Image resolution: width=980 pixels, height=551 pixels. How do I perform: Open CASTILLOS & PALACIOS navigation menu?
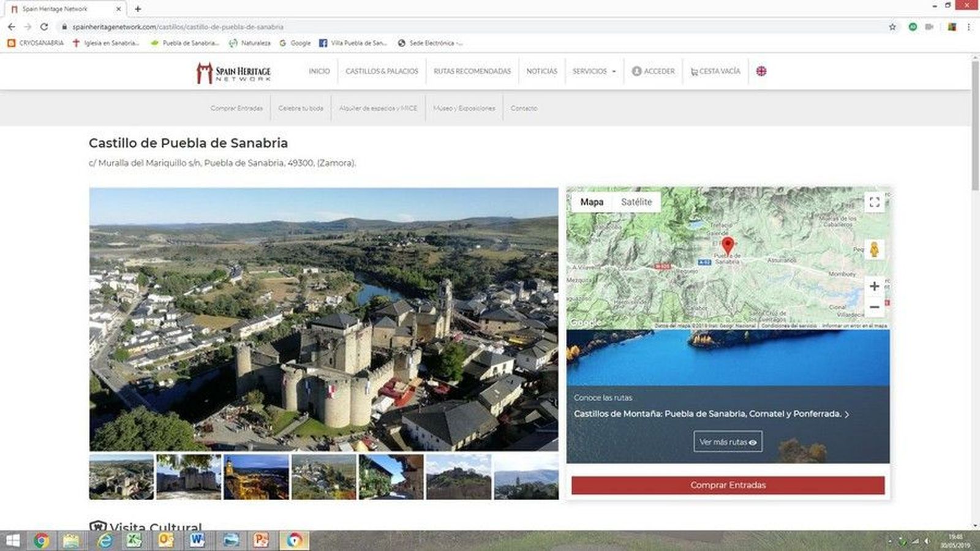pyautogui.click(x=382, y=71)
